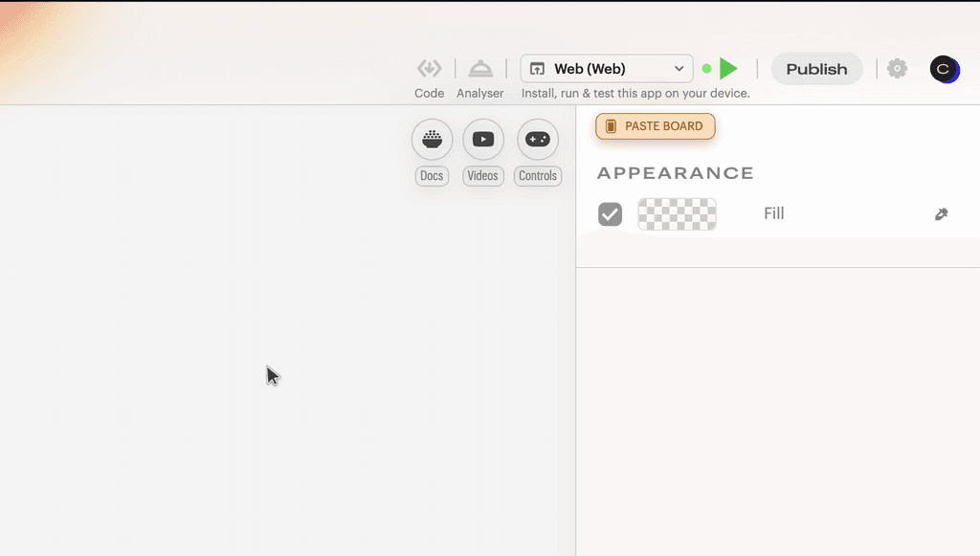Open the settings gear
The width and height of the screenshot is (980, 556).
(896, 68)
